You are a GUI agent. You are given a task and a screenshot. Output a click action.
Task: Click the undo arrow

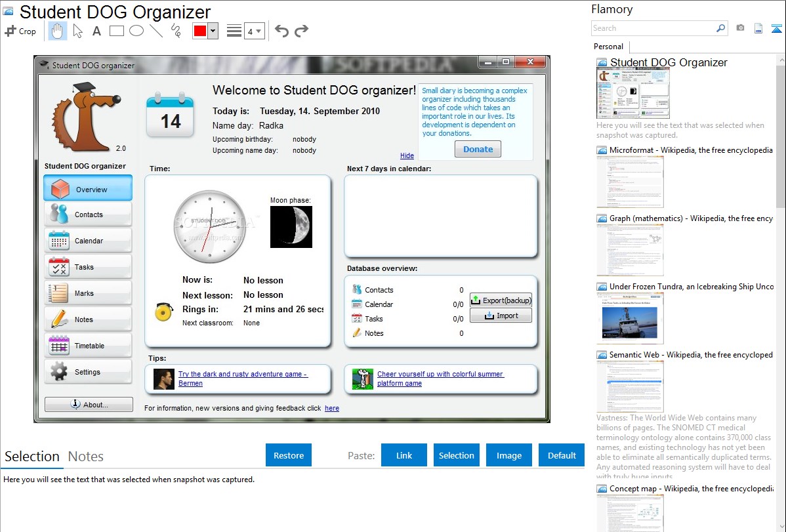(x=281, y=31)
